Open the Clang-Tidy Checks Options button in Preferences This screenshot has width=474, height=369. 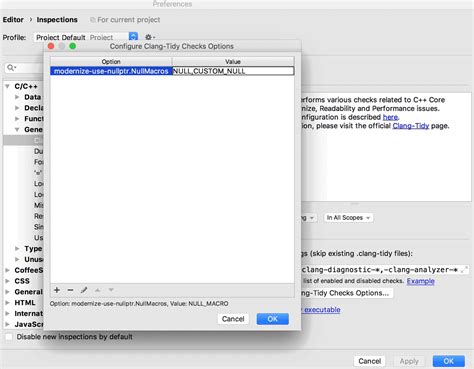point(347,293)
